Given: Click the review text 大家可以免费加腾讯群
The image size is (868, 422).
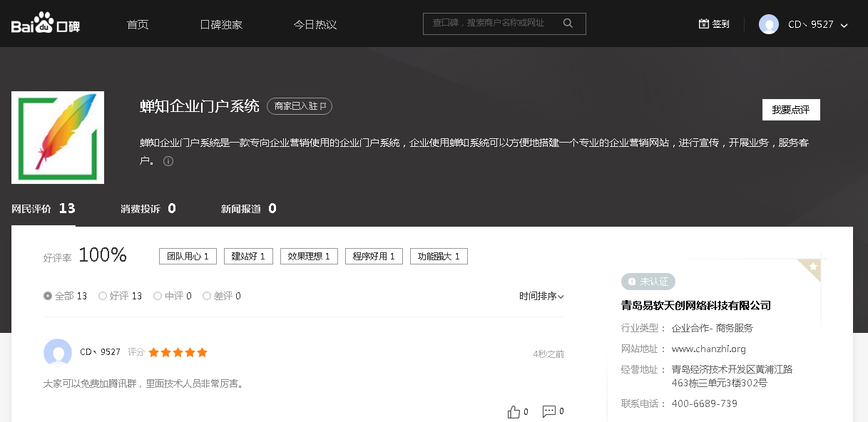Looking at the screenshot, I should click(143, 384).
